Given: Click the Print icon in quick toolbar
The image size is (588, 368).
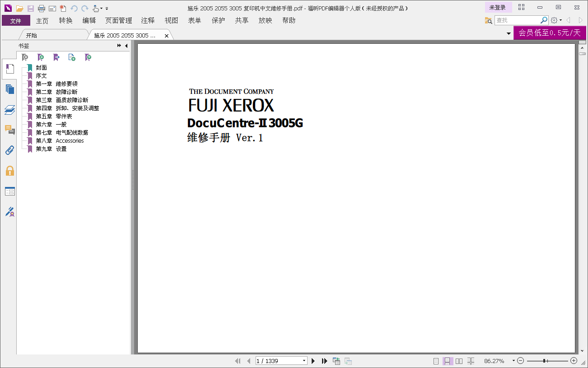Looking at the screenshot, I should click(42, 8).
